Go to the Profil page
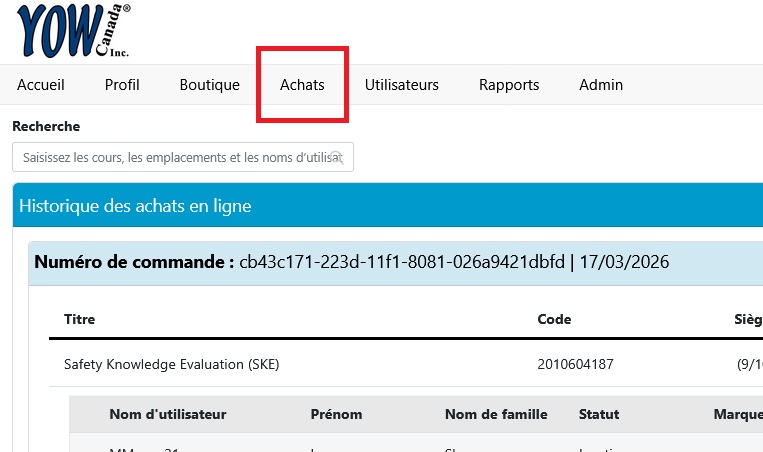 (122, 85)
